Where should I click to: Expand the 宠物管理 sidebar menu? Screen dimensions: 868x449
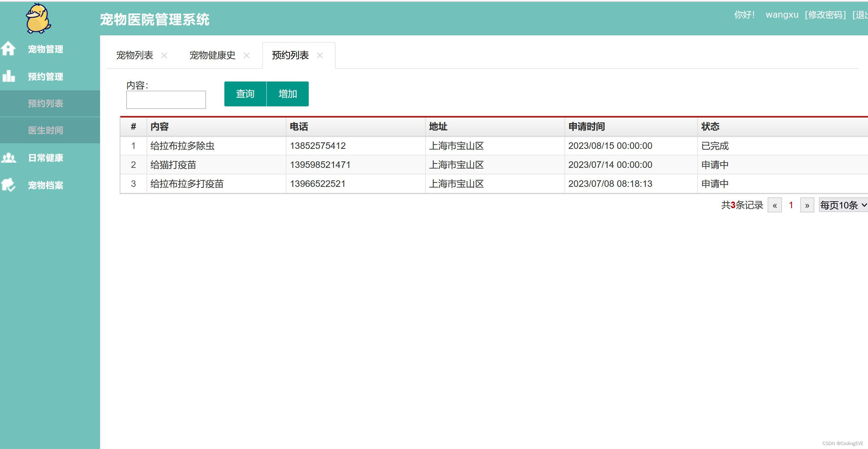pyautogui.click(x=45, y=49)
